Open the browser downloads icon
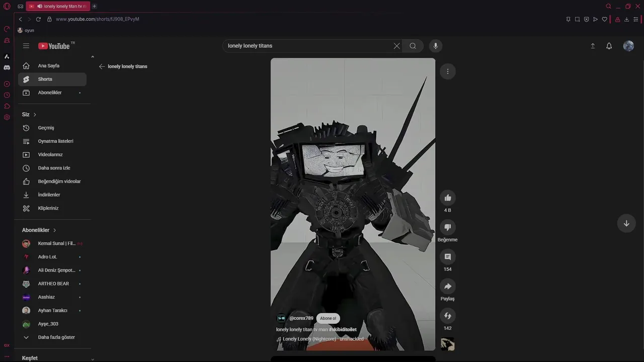This screenshot has height=362, width=644. 626,19
